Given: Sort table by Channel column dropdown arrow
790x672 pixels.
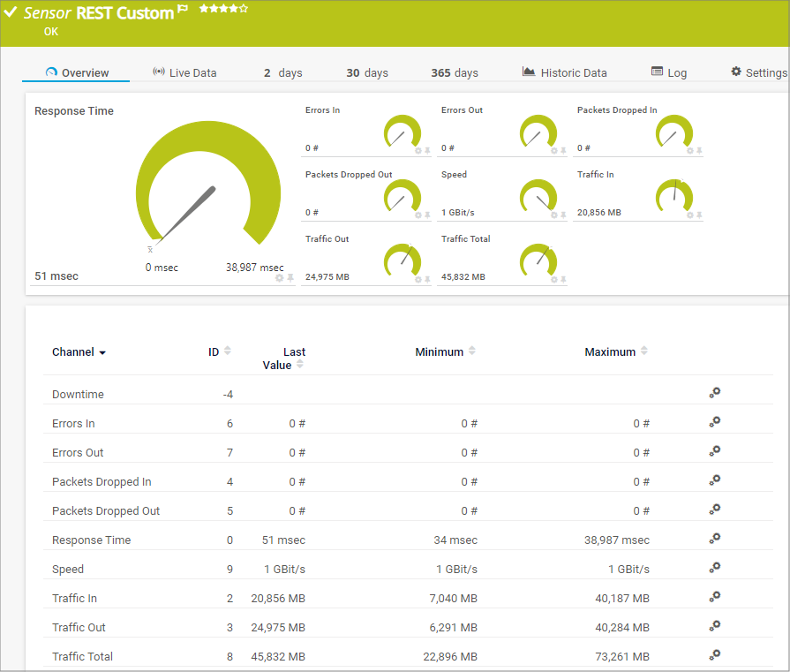Looking at the screenshot, I should pyautogui.click(x=102, y=353).
